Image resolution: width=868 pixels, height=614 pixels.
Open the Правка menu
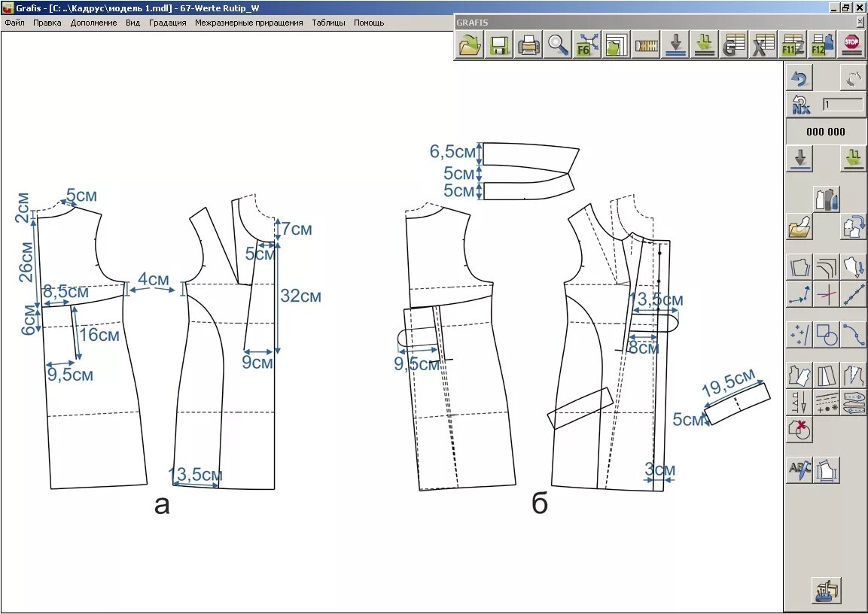(47, 23)
